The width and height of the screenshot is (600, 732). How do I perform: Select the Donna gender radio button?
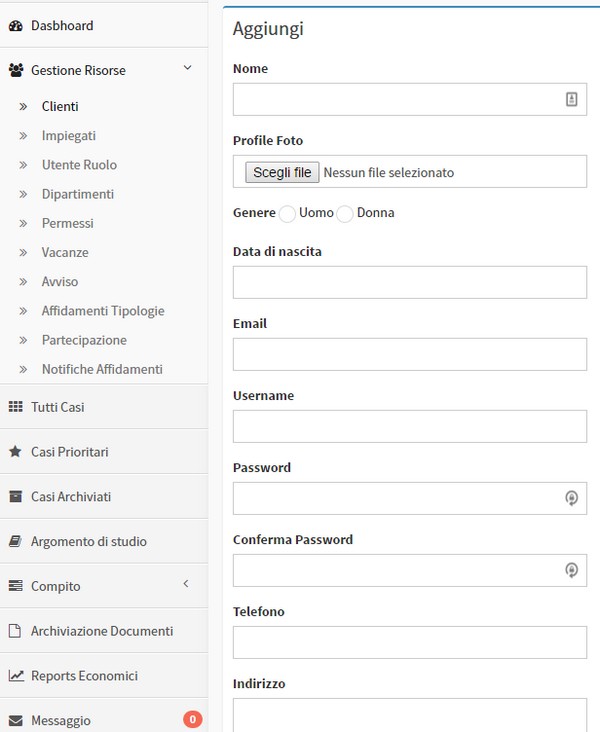(x=345, y=213)
